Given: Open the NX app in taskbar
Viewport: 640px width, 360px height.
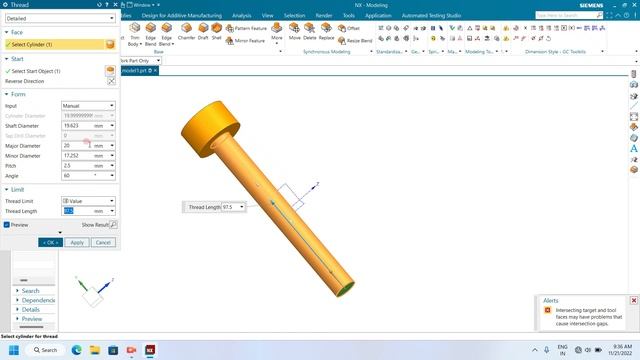Looking at the screenshot, I should point(150,350).
